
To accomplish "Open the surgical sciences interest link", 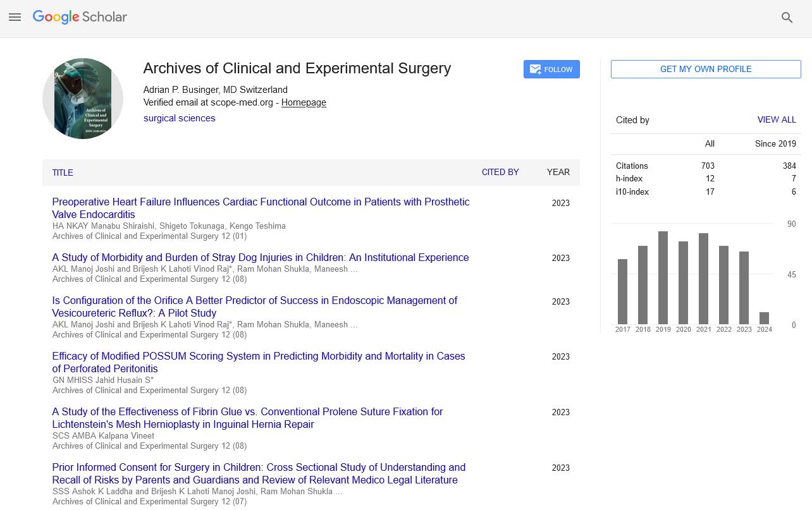I will click(x=180, y=118).
